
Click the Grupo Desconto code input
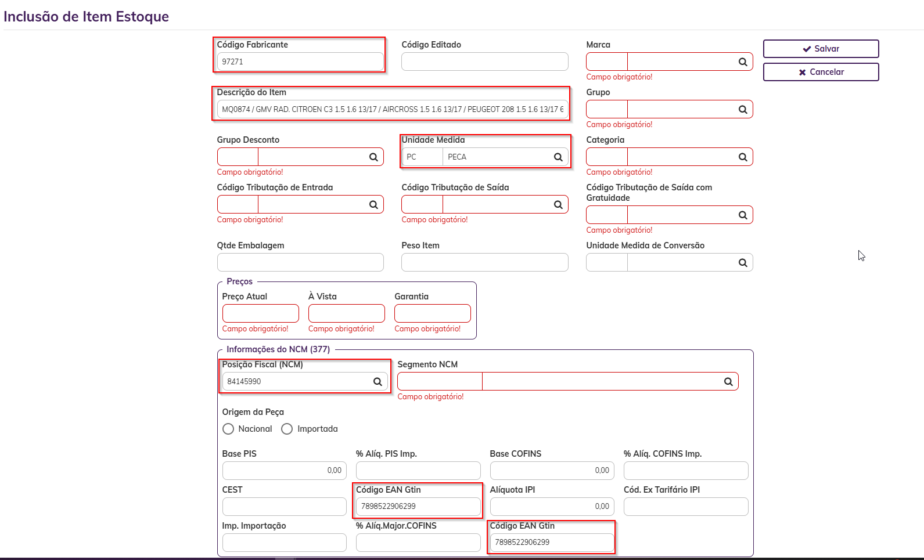click(238, 157)
